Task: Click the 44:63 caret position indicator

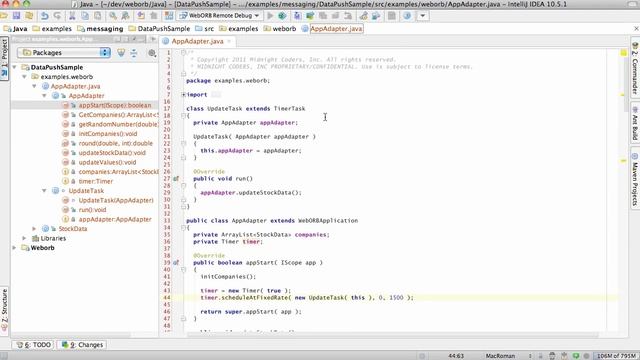Action: 456,356
